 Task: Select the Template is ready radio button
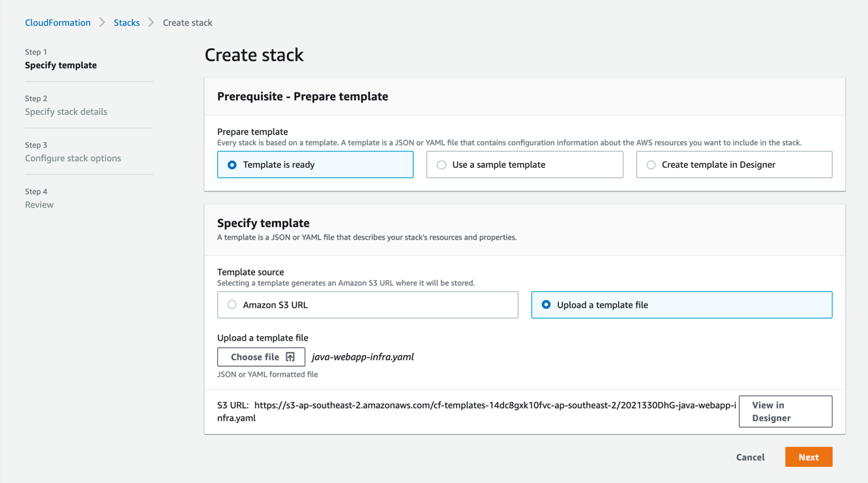232,165
